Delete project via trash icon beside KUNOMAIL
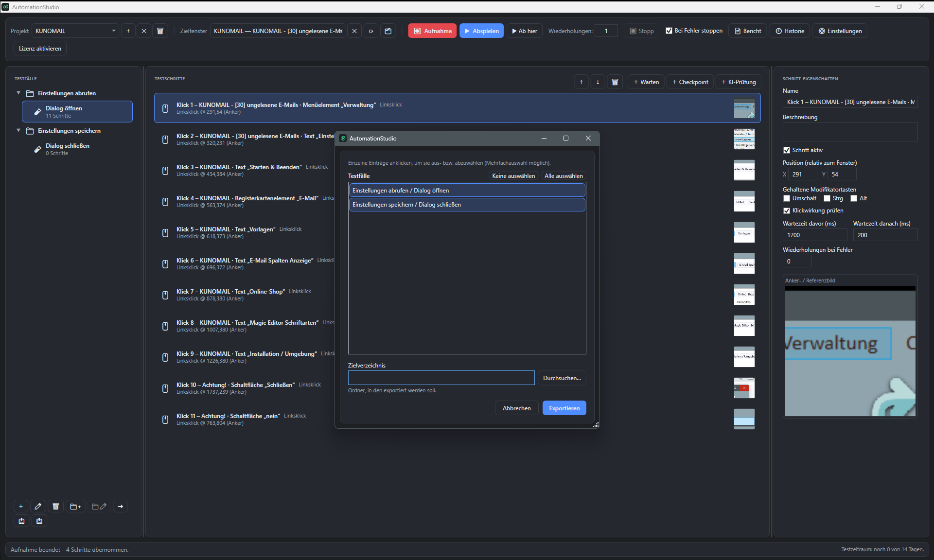 point(160,31)
